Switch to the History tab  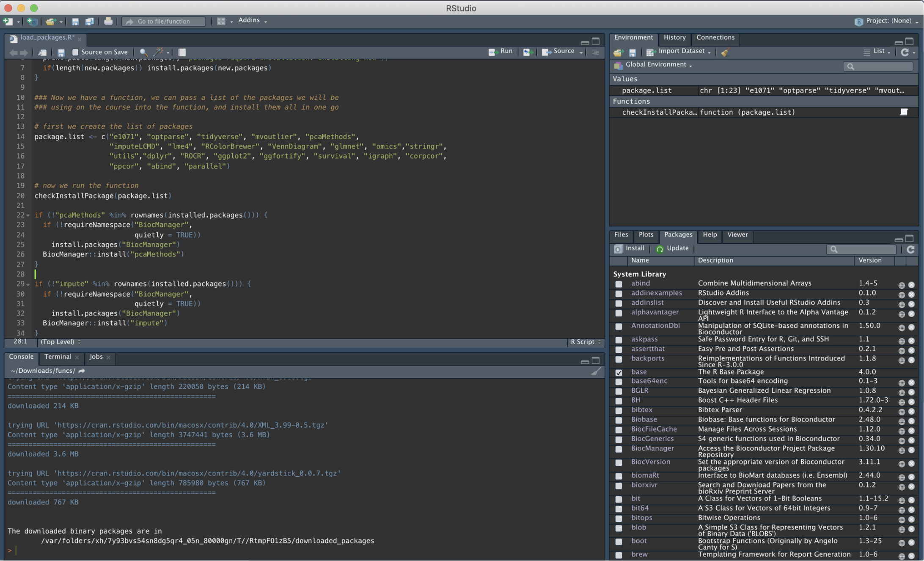674,38
